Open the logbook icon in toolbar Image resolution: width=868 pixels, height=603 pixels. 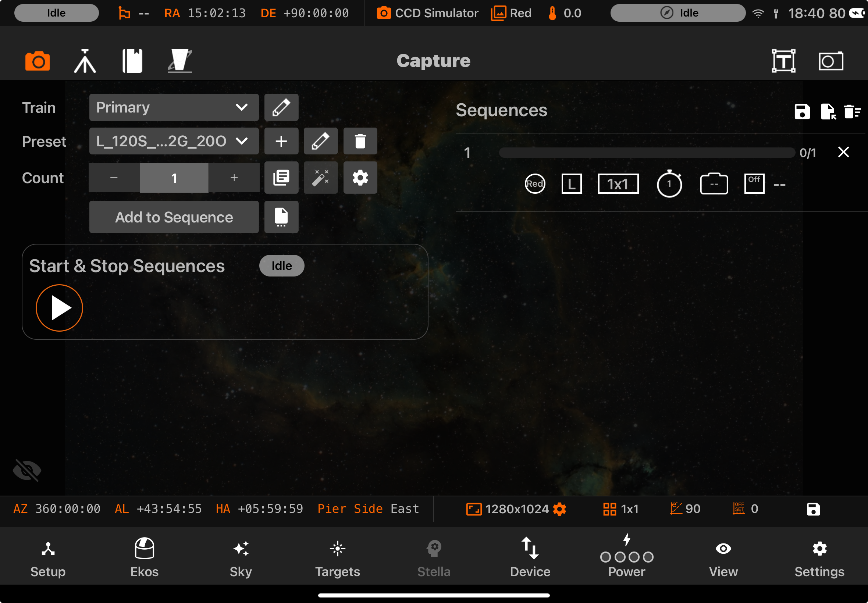click(x=132, y=61)
